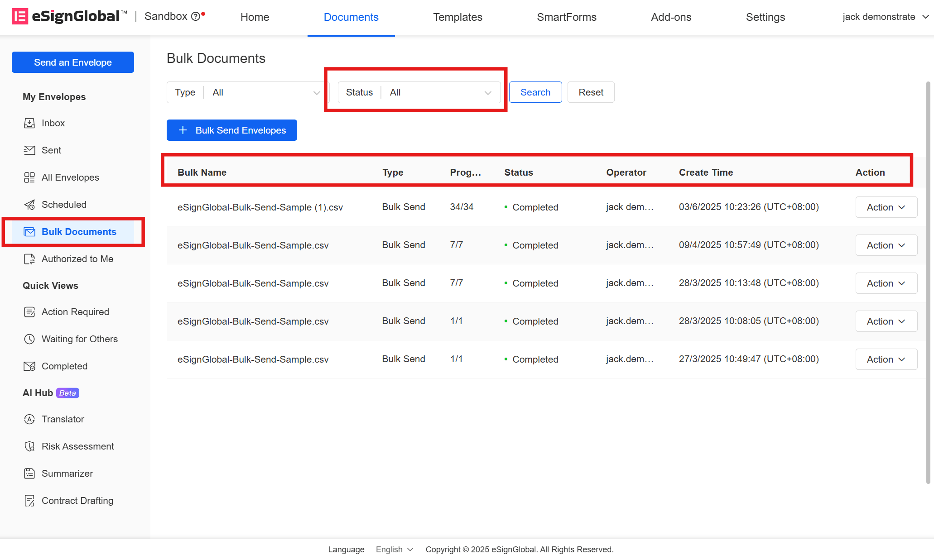The height and width of the screenshot is (560, 934).
Task: Open the Sent link
Action: [x=51, y=150]
